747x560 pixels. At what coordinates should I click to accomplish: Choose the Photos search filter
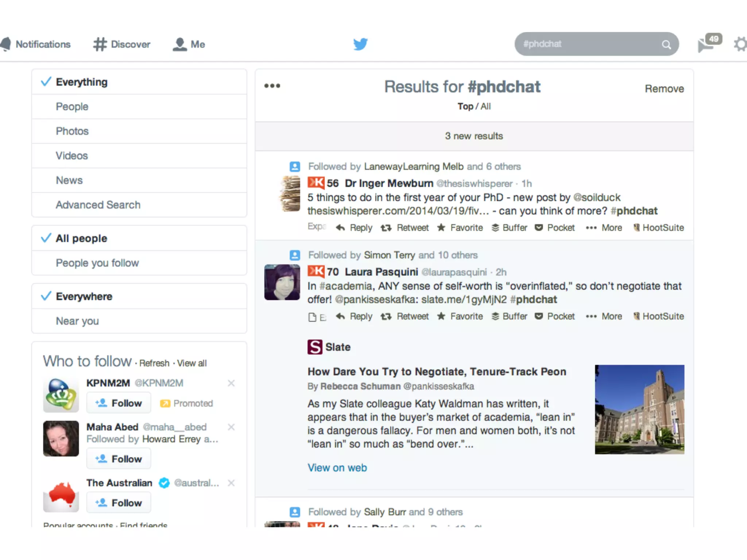coord(72,131)
